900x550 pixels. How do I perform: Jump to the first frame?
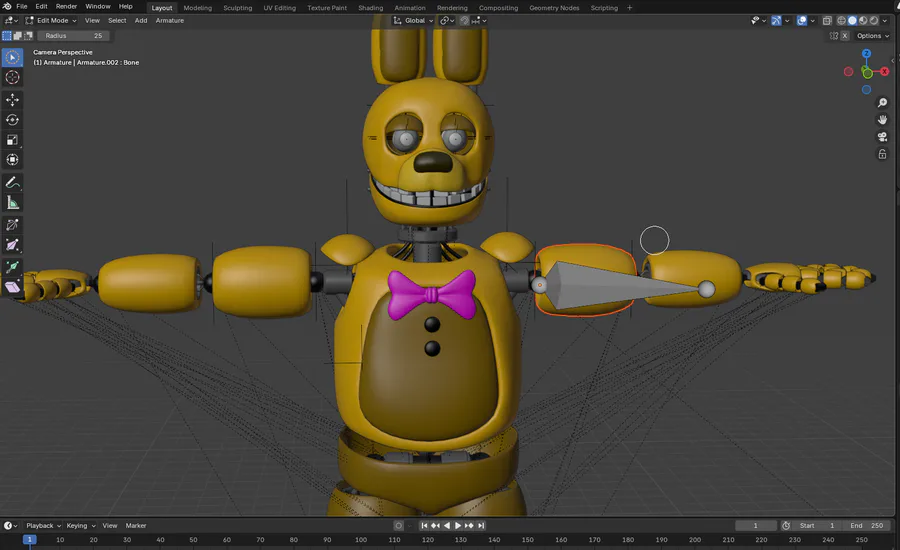tap(424, 525)
